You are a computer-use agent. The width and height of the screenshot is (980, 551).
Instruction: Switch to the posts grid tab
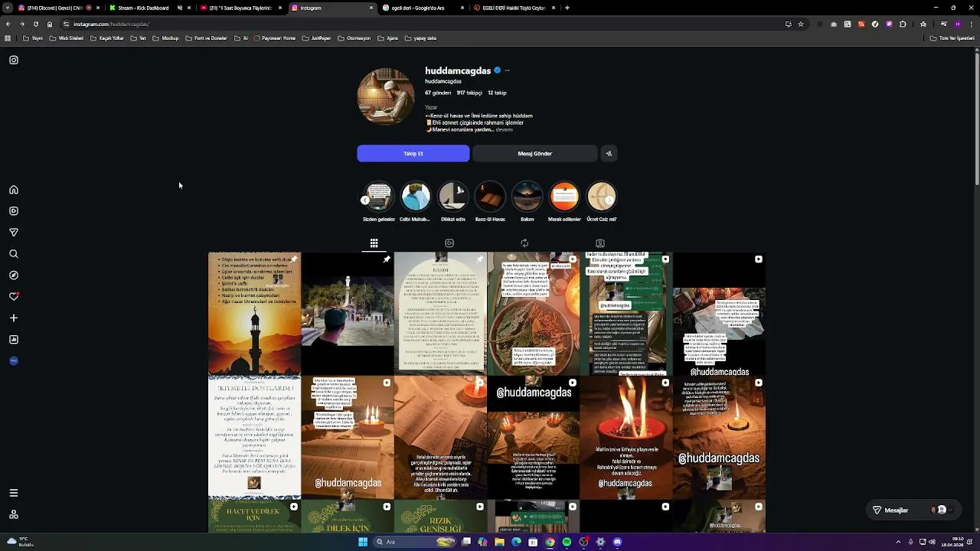(x=374, y=243)
